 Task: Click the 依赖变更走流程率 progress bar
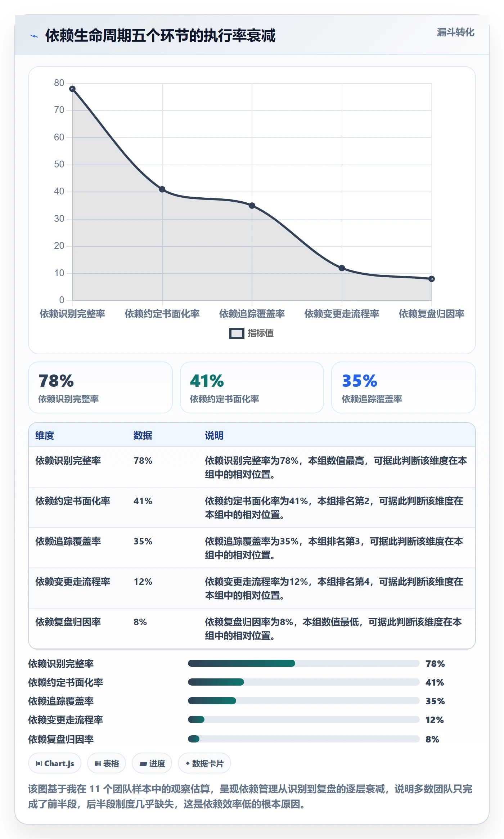[x=303, y=719]
